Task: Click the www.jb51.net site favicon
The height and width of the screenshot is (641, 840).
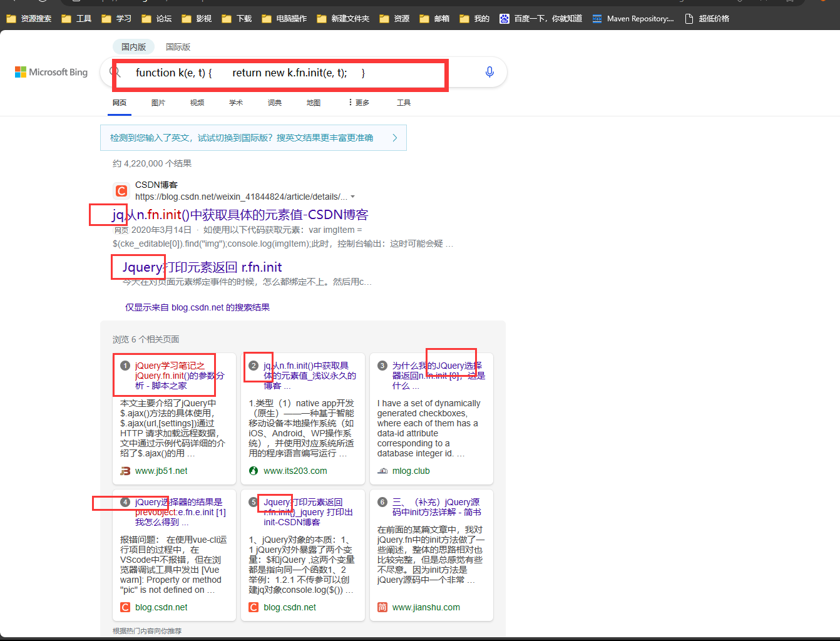Action: point(125,471)
